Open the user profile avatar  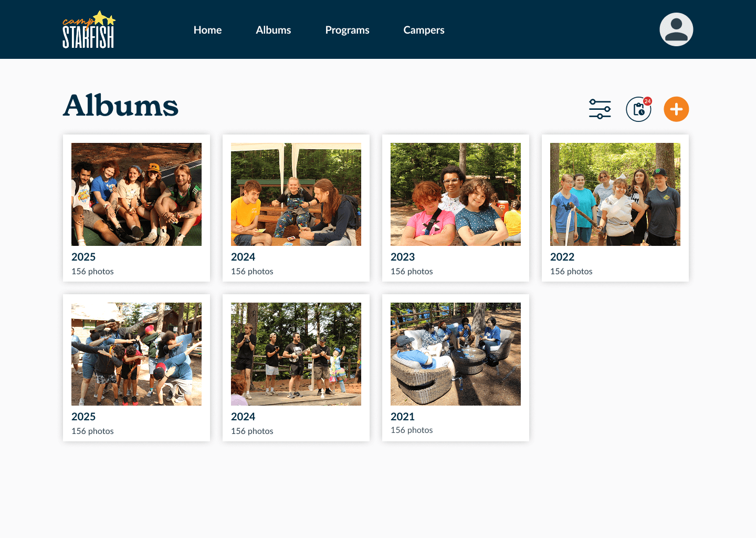click(676, 29)
